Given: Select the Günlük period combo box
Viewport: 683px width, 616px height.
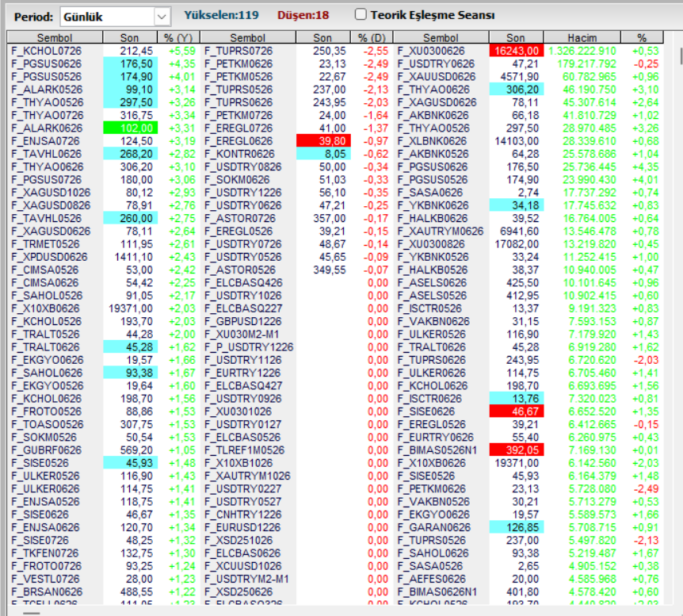Looking at the screenshot, I should pos(115,17).
